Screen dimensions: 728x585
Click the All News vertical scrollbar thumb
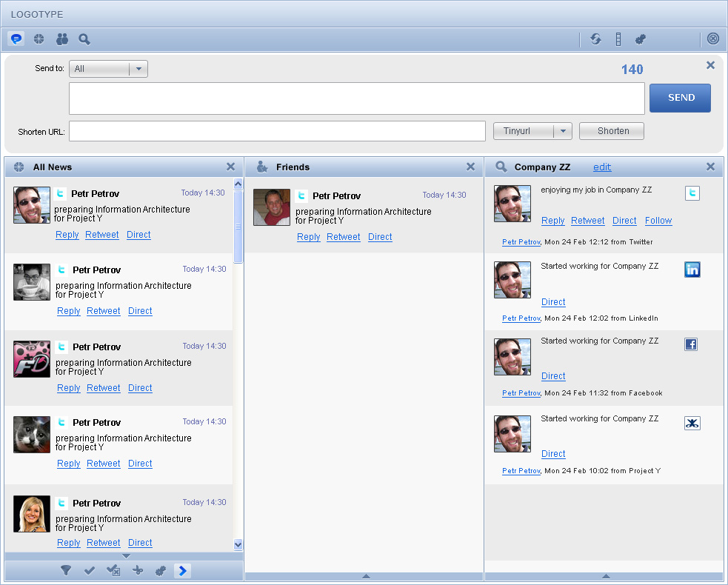(238, 226)
